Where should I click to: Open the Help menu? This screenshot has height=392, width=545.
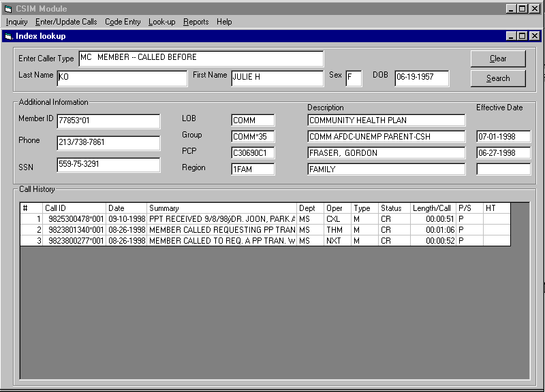(224, 22)
